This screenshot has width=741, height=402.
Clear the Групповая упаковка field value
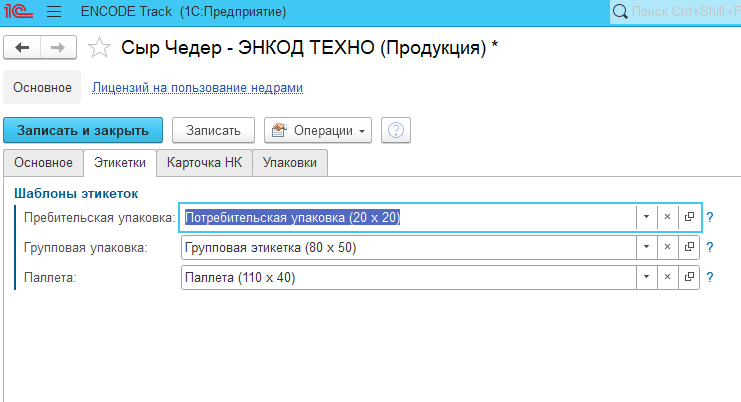click(667, 247)
